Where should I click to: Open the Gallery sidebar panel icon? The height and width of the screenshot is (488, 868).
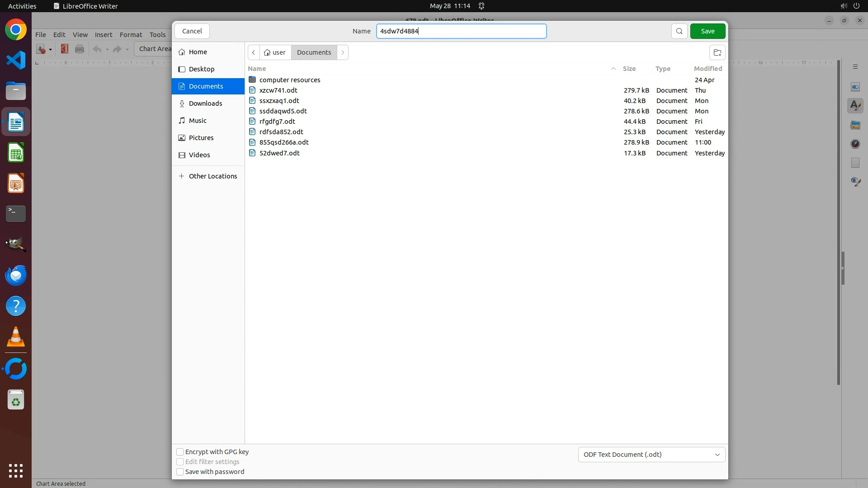[855, 125]
